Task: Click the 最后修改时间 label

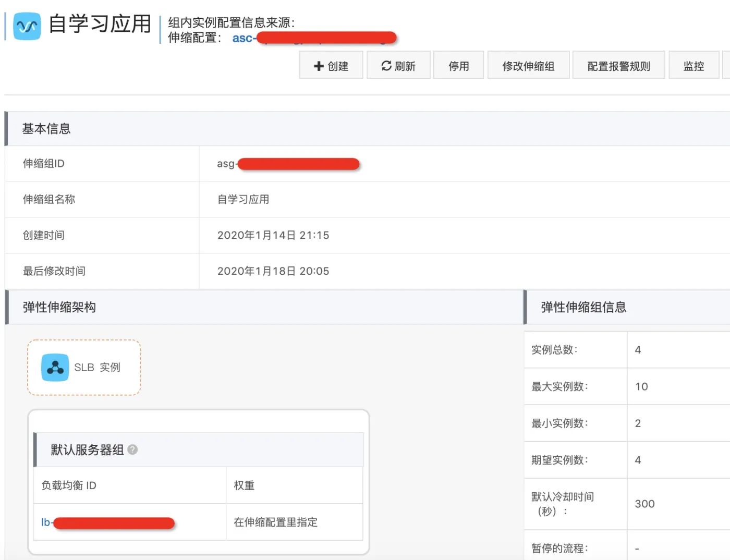Action: coord(54,271)
